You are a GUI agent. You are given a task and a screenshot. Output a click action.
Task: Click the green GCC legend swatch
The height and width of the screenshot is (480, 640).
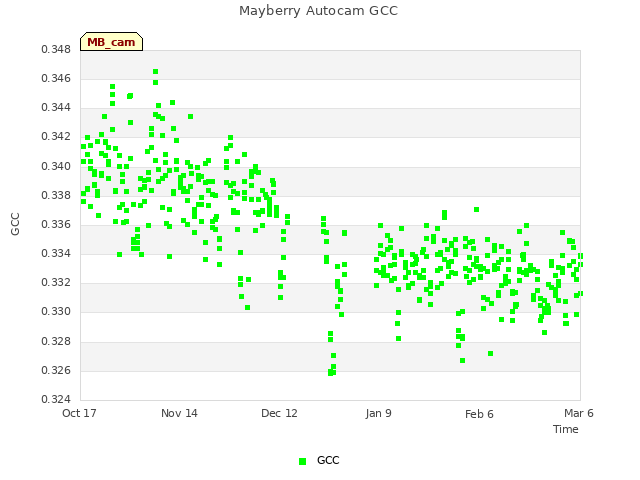point(302,461)
